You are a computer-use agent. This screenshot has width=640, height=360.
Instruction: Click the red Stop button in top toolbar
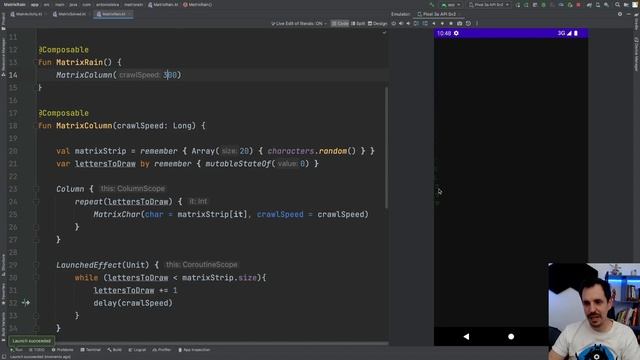578,5
